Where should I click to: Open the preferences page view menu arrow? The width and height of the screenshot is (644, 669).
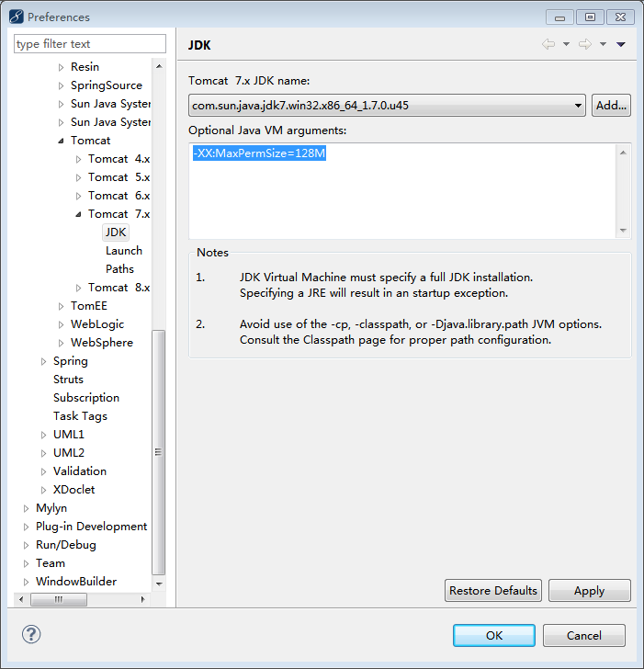[621, 44]
